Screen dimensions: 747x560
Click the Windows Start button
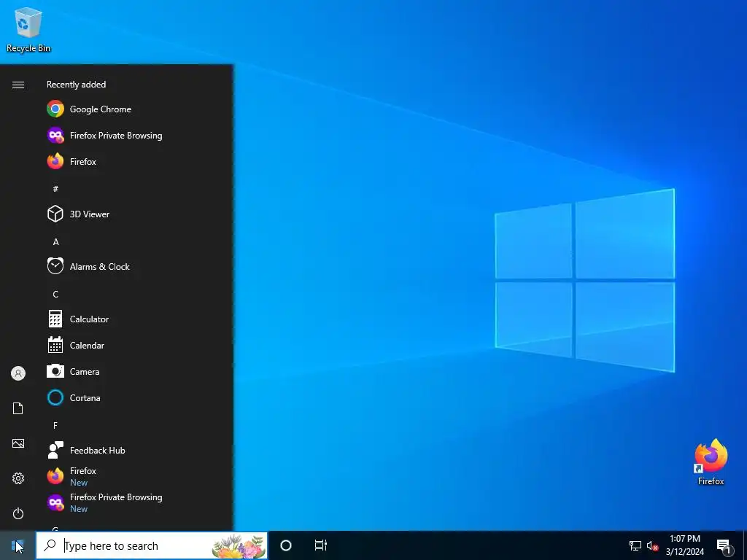coord(18,545)
